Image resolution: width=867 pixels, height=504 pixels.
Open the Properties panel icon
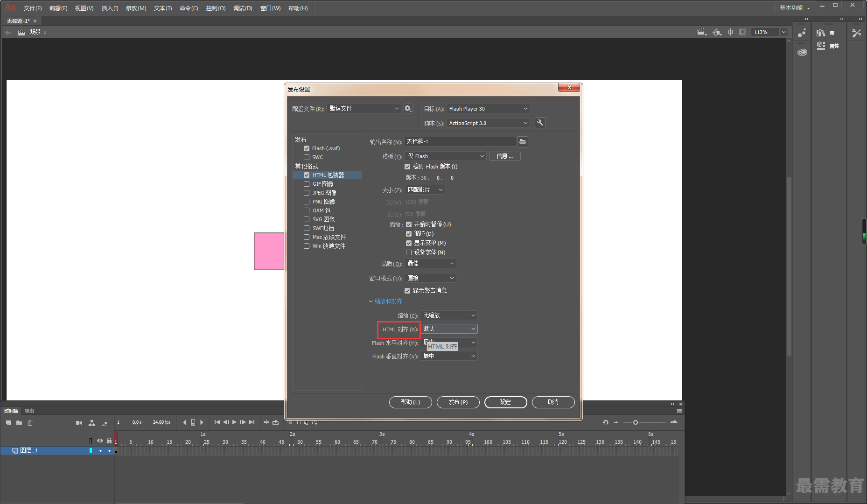821,45
